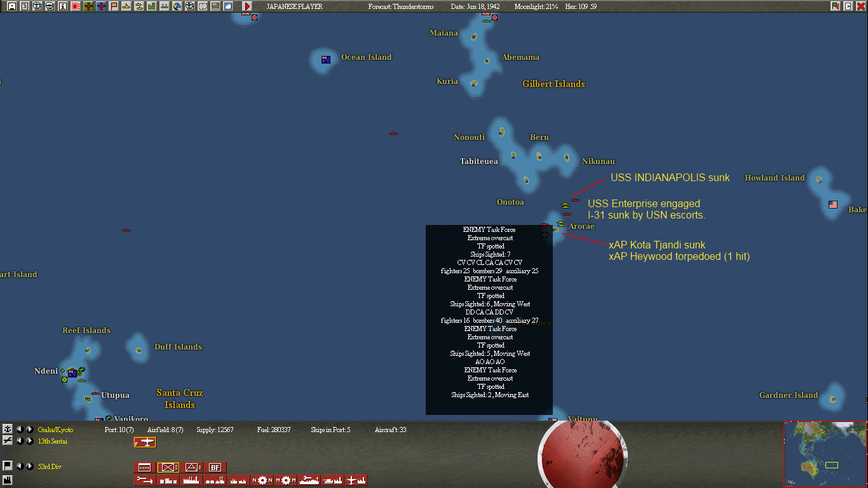This screenshot has height=488, width=868.
Task: Click the shipyard industry button
Action: 309,480
